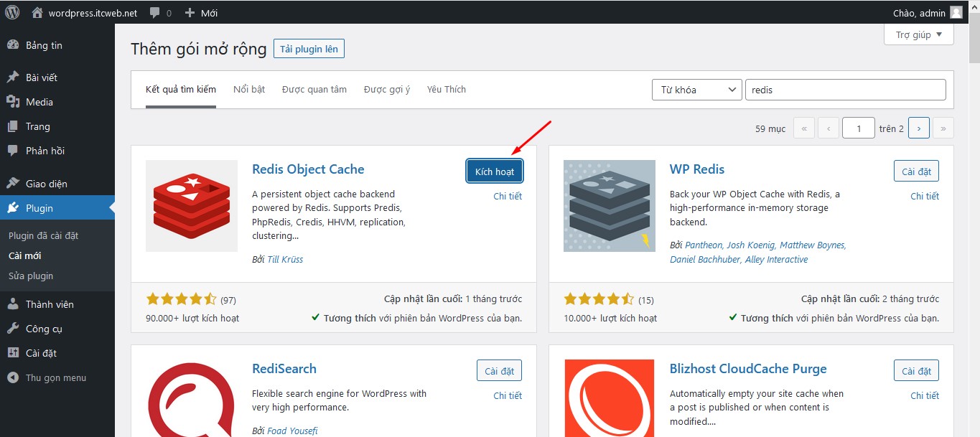This screenshot has height=437, width=980.
Task: Expand the Trợ giúp help panel
Action: [918, 34]
